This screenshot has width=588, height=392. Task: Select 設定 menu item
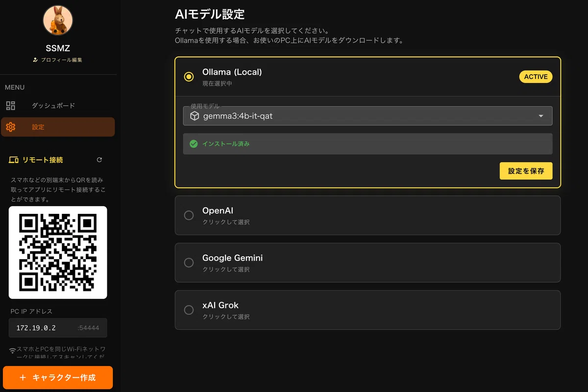(58, 127)
